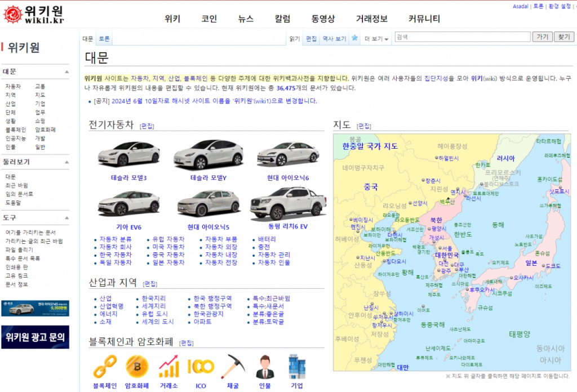This screenshot has height=392, width=577.
Task: Open the 암호화폐 bitcoin icon
Action: click(137, 367)
